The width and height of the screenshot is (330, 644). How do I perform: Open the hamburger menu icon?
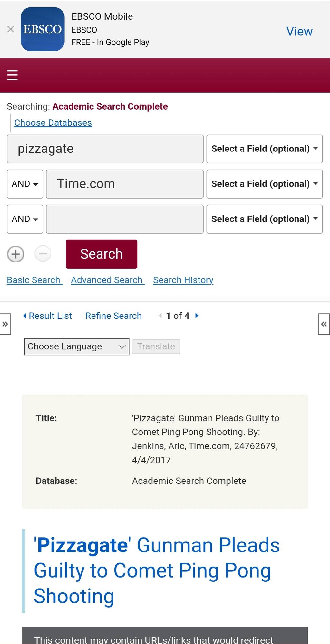point(12,75)
